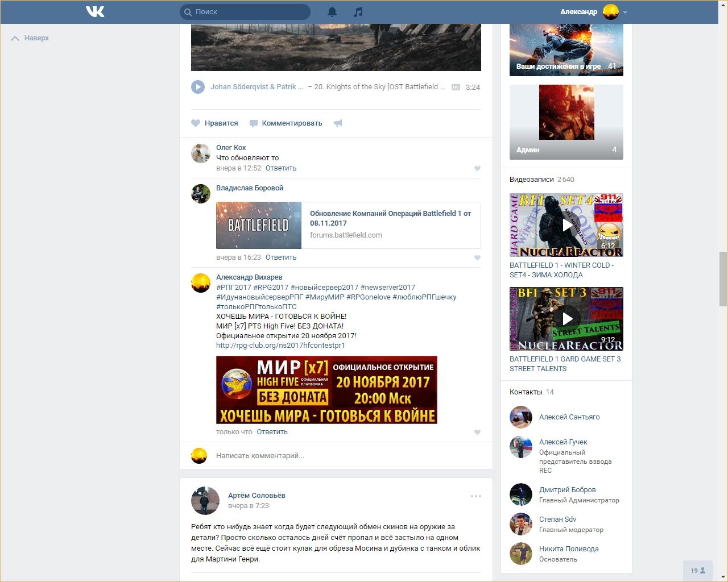
Task: Click Владислав Боровой's comment avatar
Action: [201, 194]
